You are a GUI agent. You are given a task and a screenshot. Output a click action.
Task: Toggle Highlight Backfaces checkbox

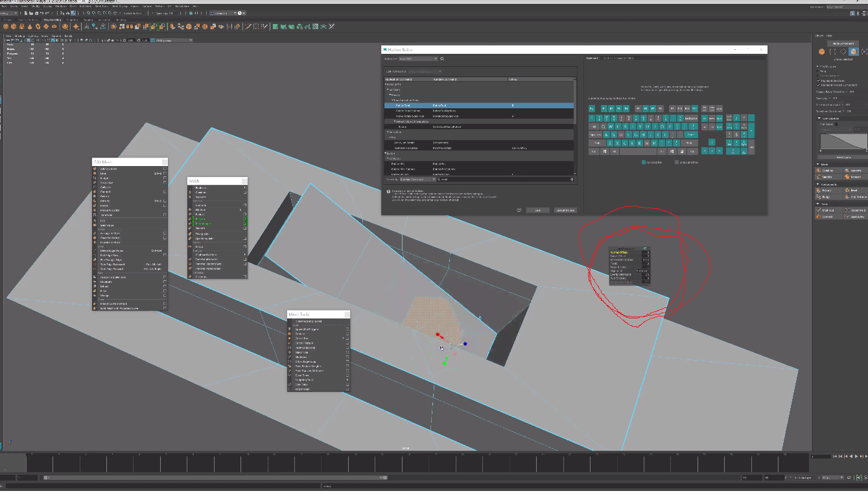pyautogui.click(x=819, y=80)
